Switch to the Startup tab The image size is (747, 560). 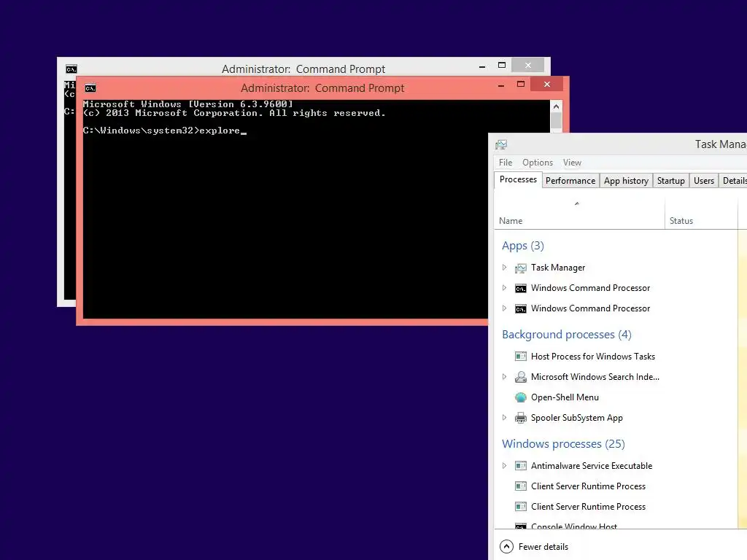click(671, 181)
